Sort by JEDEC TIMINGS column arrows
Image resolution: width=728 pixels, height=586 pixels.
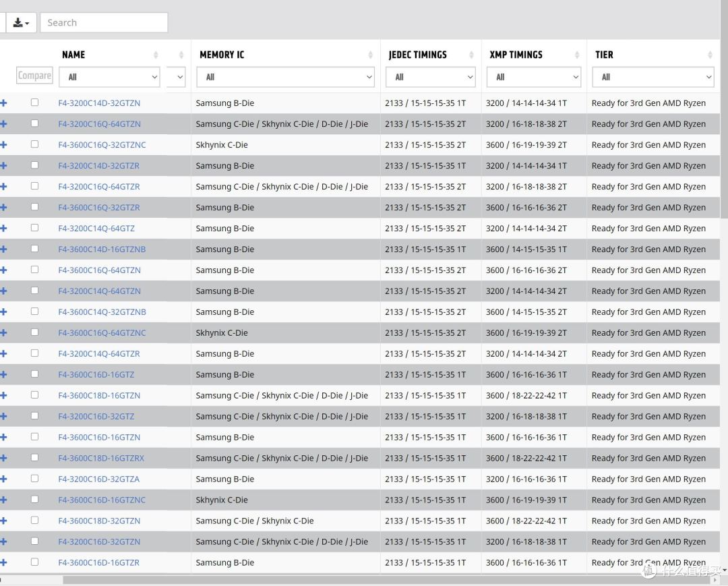click(471, 55)
